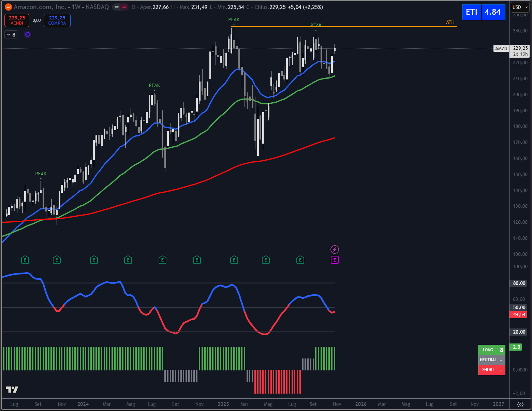
Task: Click the orange ATH horizontal line label
Action: (450, 23)
